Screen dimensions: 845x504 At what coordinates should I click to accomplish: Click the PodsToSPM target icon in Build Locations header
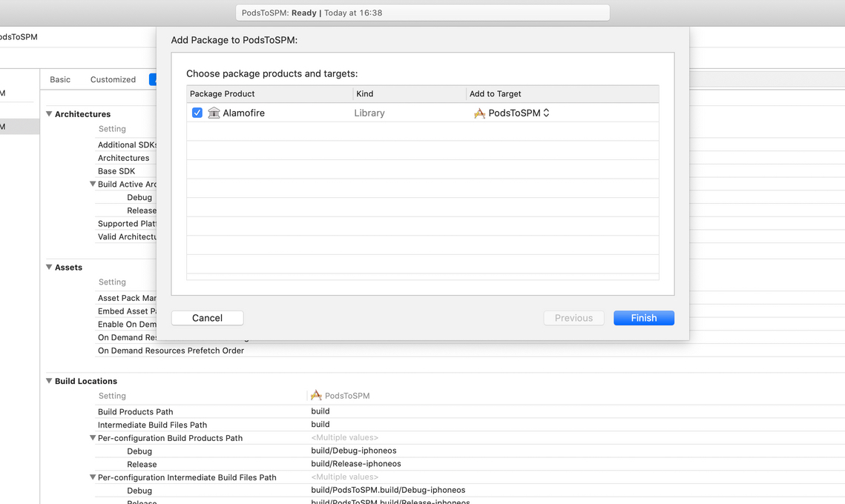click(316, 395)
